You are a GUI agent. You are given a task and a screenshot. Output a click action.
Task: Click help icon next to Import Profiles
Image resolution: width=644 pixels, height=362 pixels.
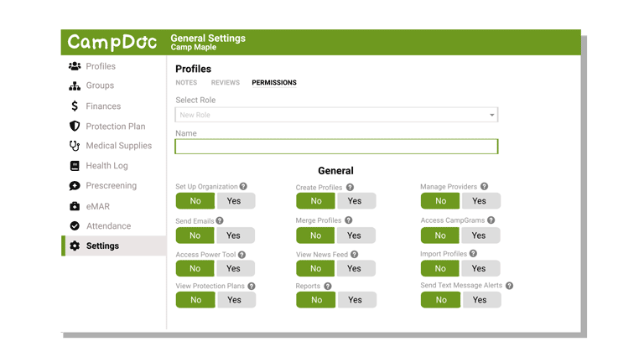tap(473, 254)
